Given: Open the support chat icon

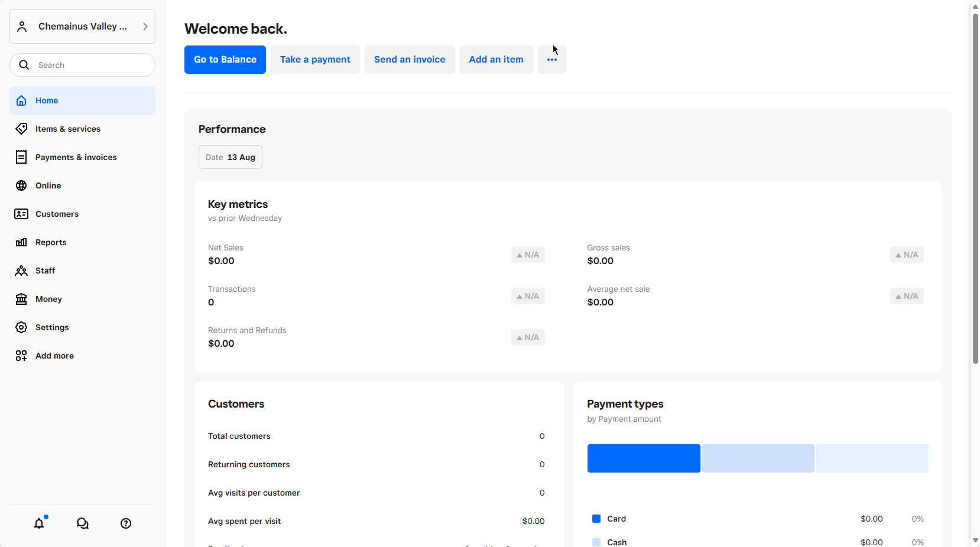Looking at the screenshot, I should point(82,524).
